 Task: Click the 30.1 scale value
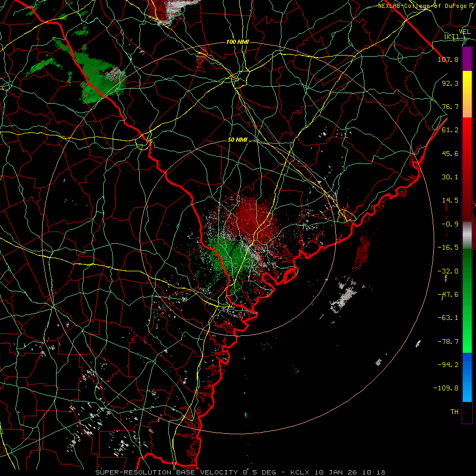(450, 177)
